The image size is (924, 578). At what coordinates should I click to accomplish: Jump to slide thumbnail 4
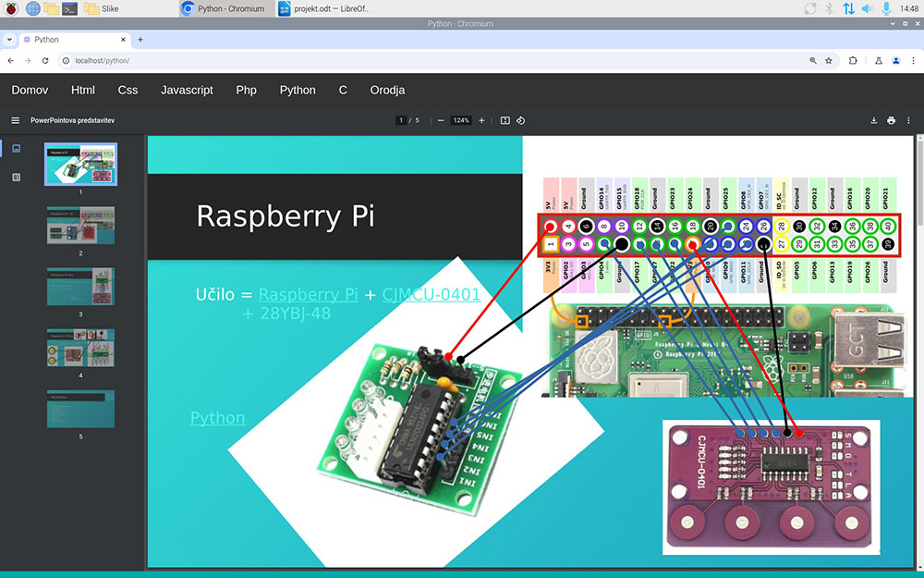[x=80, y=348]
